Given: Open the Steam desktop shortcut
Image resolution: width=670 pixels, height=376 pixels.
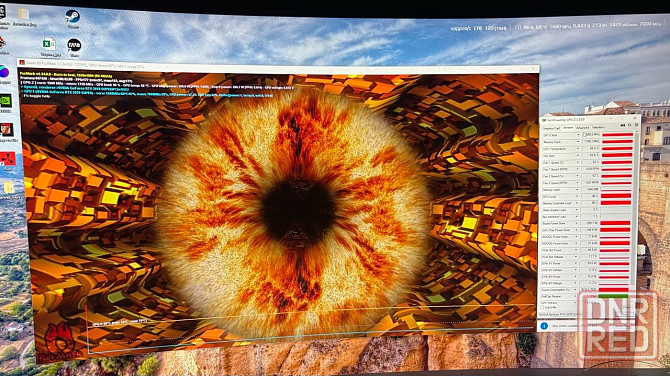Looking at the screenshot, I should click(x=73, y=17).
